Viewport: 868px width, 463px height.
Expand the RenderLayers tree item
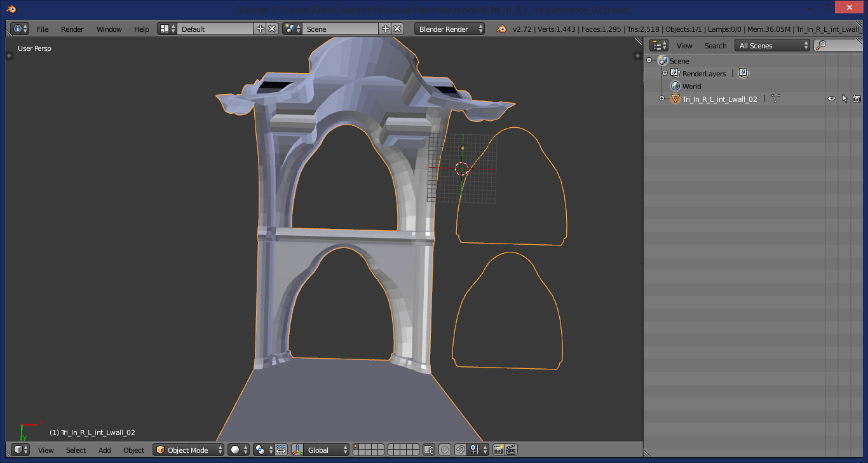click(665, 73)
